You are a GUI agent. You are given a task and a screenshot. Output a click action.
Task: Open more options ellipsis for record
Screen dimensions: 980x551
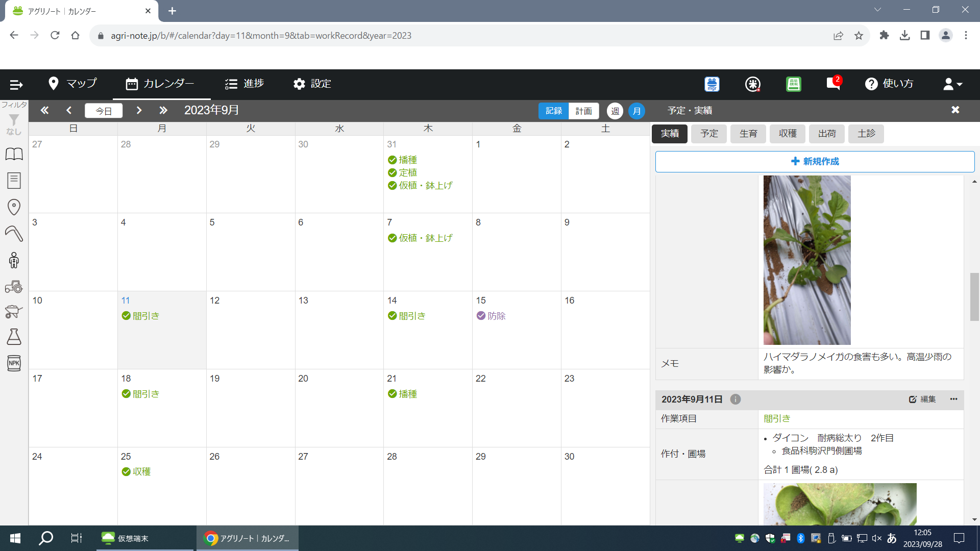[953, 399]
